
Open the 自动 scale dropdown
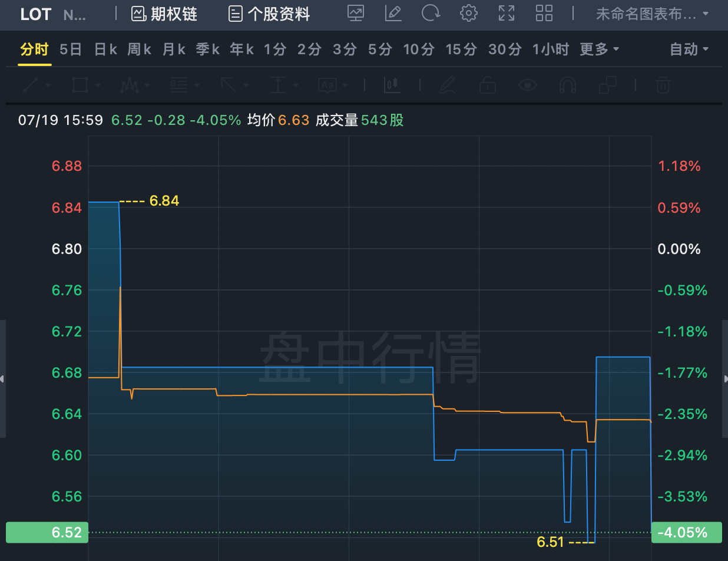tap(689, 49)
